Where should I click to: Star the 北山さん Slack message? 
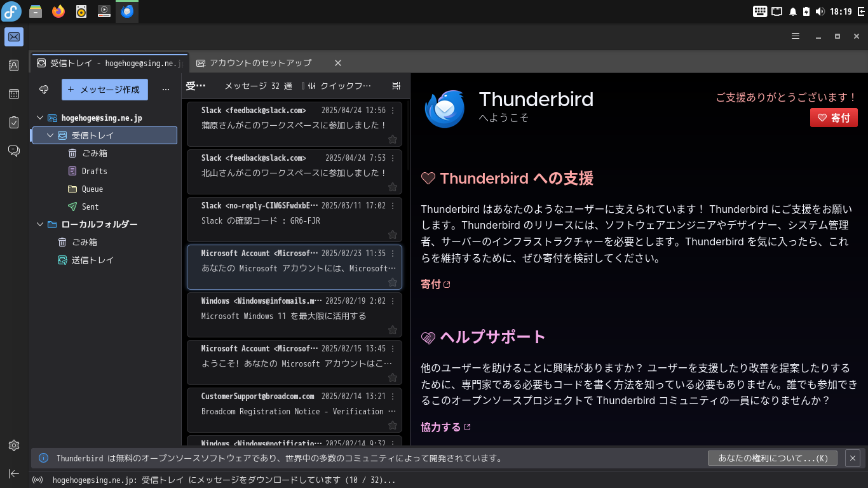393,187
